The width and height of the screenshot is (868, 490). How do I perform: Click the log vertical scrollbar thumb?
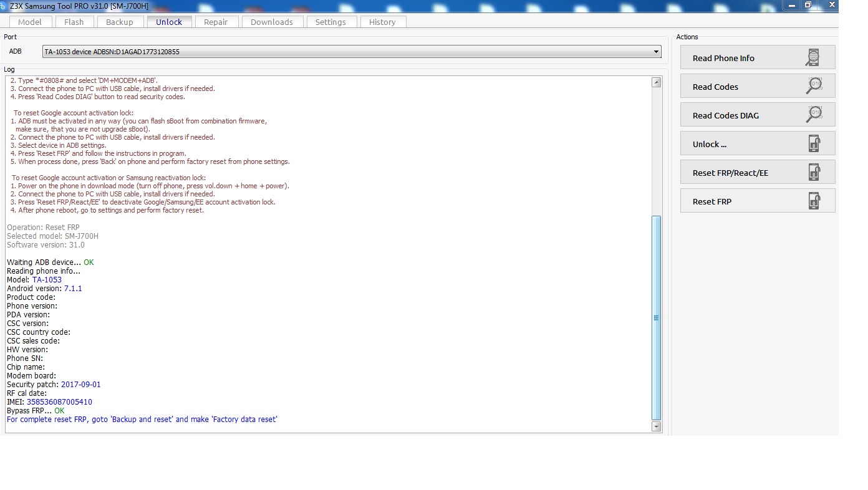pyautogui.click(x=656, y=318)
